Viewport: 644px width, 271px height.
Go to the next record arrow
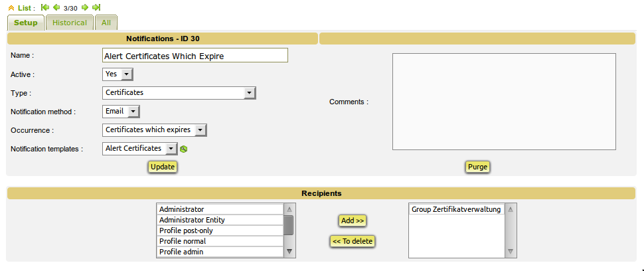[x=85, y=7]
